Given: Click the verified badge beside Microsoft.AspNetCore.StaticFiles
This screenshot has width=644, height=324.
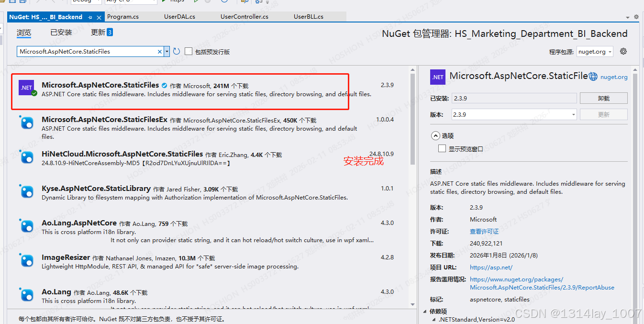Looking at the screenshot, I should 164,86.
